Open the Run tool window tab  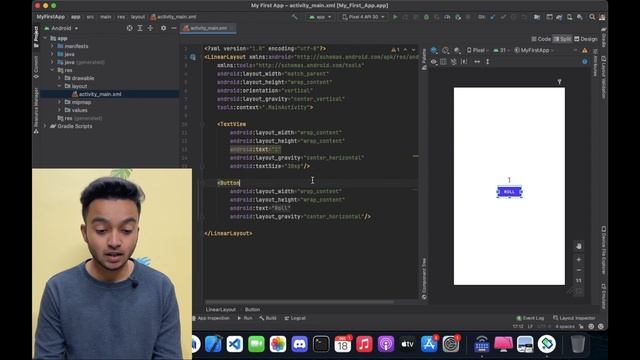[x=245, y=318]
